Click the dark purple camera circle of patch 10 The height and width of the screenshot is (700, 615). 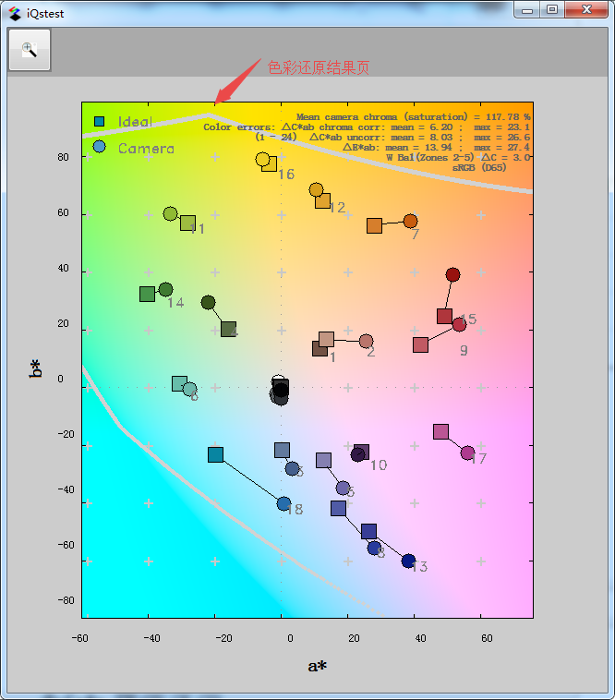(358, 455)
